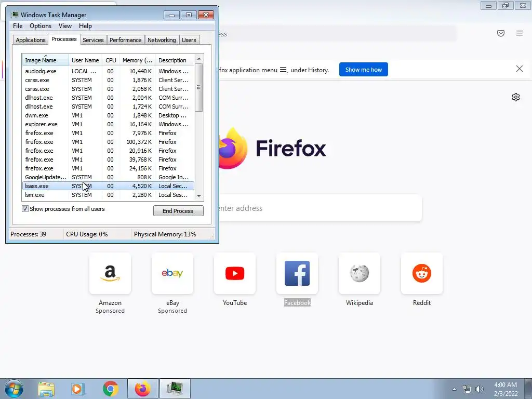The image size is (532, 399).
Task: Select firefox.exe using 7,976 K memory
Action: pos(108,133)
